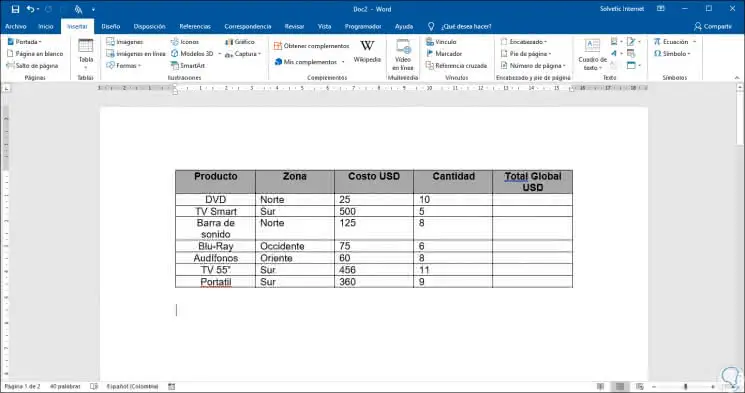Expand the Encabezado header dropdown
This screenshot has height=393, width=745.
click(524, 42)
